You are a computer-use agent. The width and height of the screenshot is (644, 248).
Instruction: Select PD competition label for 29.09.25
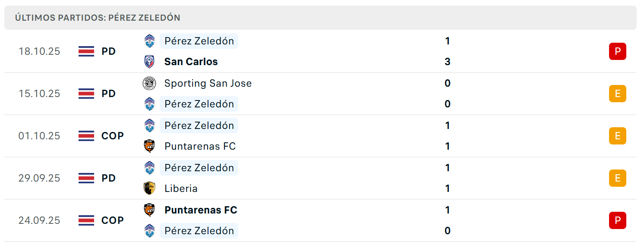(x=109, y=178)
